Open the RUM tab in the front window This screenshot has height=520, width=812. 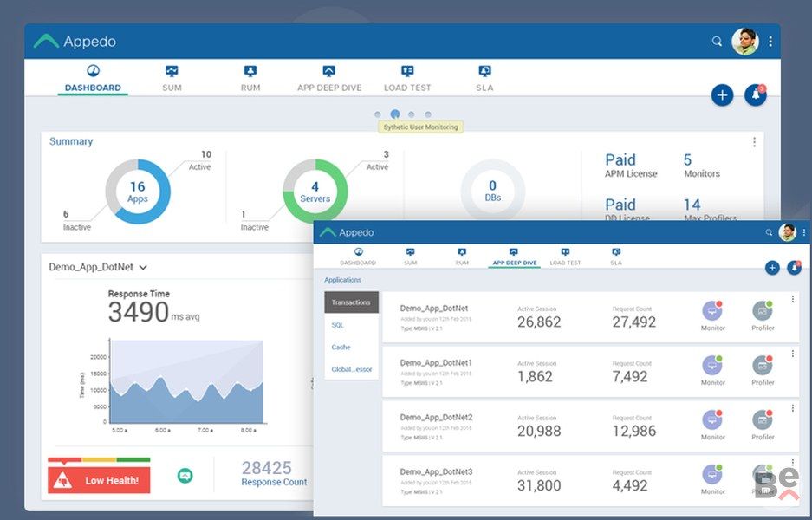pos(461,257)
